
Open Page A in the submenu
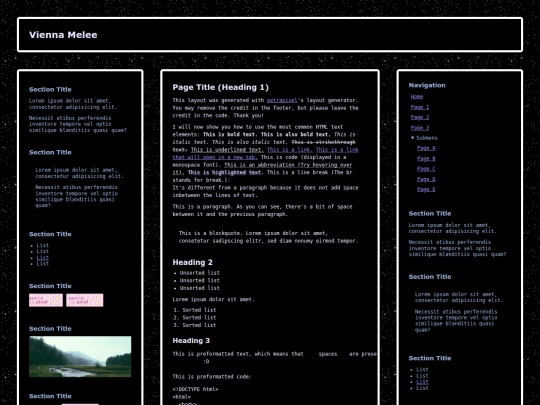click(x=426, y=148)
